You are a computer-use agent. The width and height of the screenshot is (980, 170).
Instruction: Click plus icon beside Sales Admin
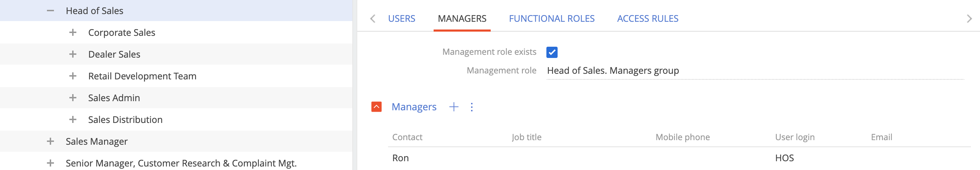tap(73, 98)
